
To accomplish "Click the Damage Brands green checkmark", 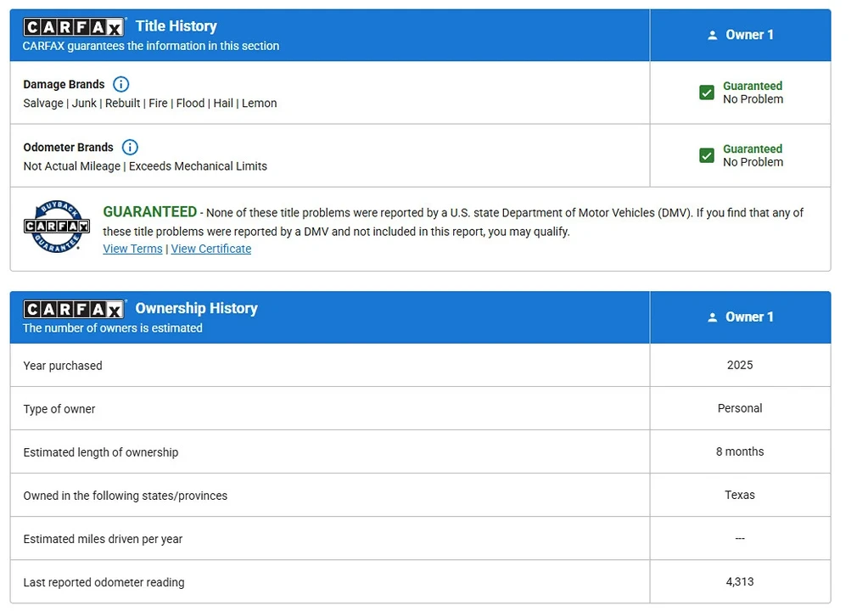I will (x=706, y=92).
